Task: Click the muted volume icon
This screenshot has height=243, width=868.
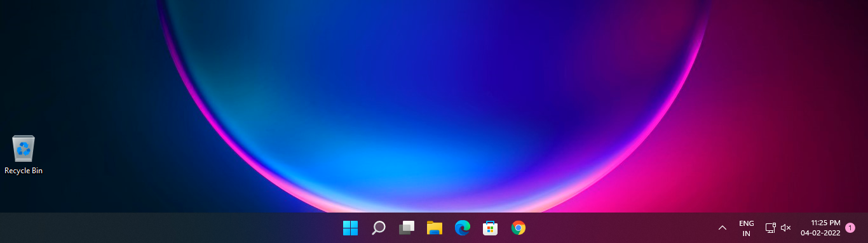Action: [785, 228]
